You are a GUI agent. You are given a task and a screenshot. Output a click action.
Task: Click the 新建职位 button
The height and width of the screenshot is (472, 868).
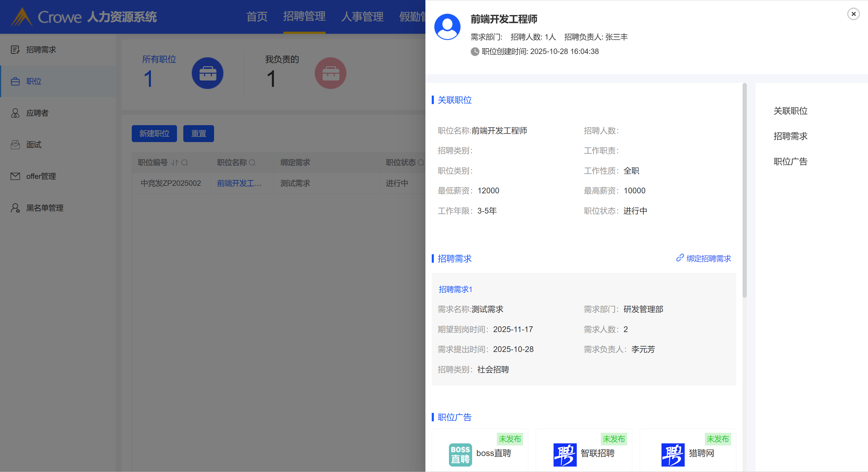(x=154, y=134)
